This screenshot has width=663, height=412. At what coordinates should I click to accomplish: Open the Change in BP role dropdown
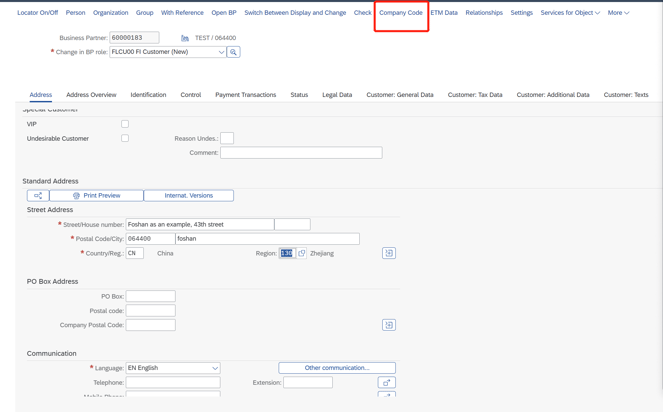pyautogui.click(x=221, y=52)
